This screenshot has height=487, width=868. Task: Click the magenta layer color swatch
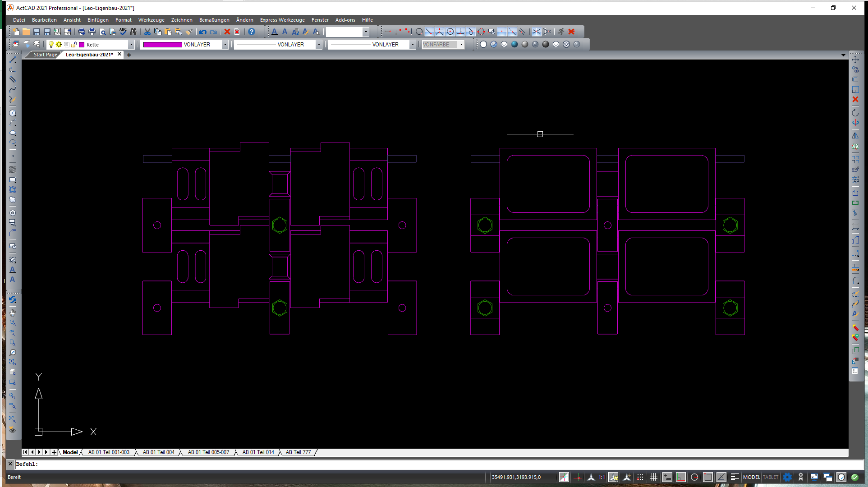82,45
